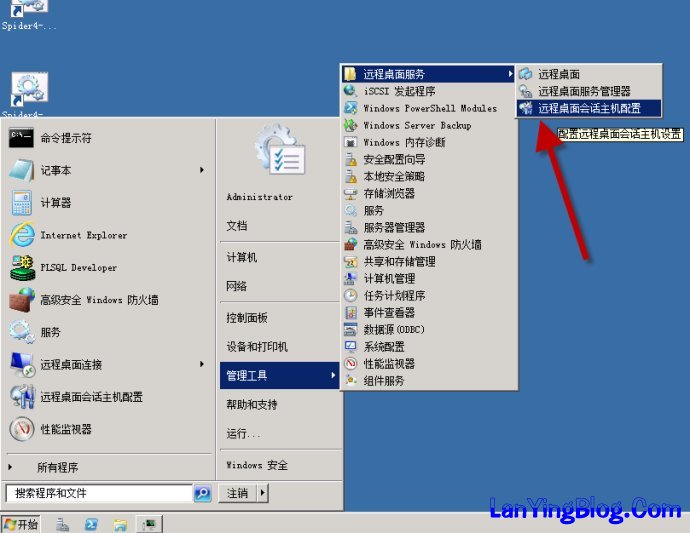Select the 管理工具 menu item
Viewport: 690px width, 533px height.
279,375
